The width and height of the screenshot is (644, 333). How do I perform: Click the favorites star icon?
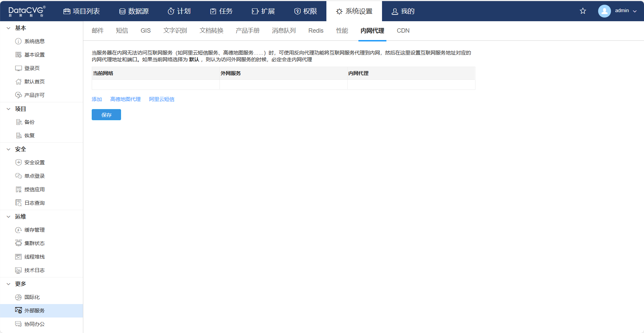[x=583, y=11]
